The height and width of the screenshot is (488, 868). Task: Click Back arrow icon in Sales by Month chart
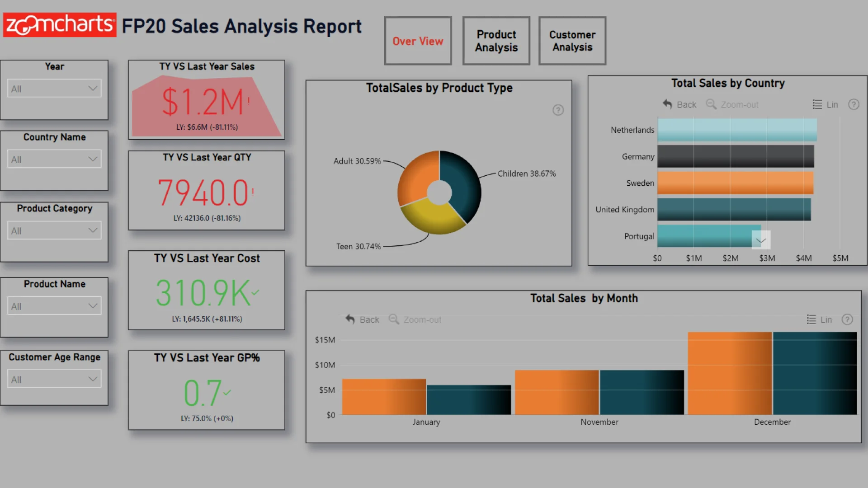350,319
